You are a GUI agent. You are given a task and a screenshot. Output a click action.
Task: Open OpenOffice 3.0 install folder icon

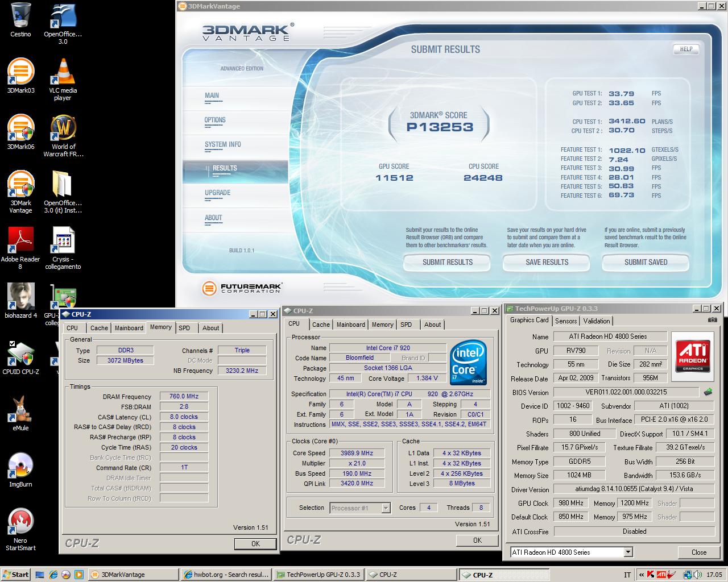click(63, 192)
